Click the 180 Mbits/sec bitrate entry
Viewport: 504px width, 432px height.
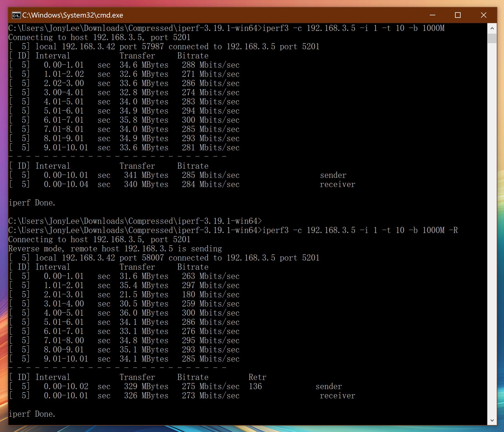211,294
